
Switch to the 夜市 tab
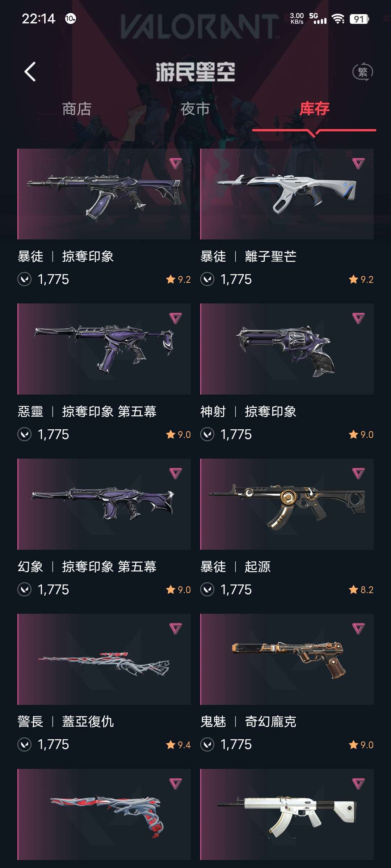click(x=195, y=109)
